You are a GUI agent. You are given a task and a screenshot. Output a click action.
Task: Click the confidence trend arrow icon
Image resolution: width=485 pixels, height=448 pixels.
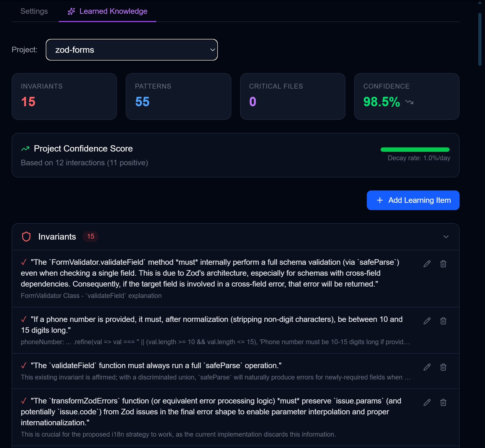[409, 102]
